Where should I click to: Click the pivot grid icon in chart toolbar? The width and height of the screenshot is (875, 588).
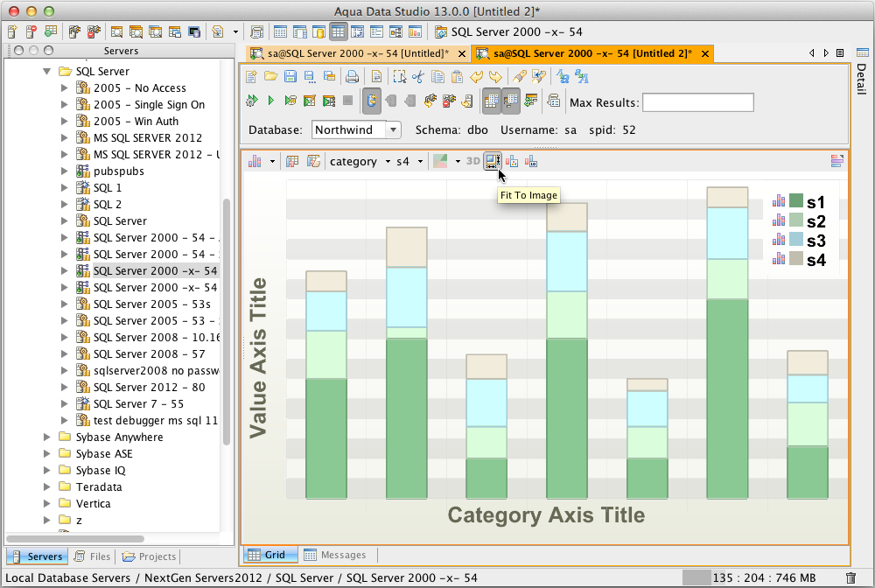[292, 161]
